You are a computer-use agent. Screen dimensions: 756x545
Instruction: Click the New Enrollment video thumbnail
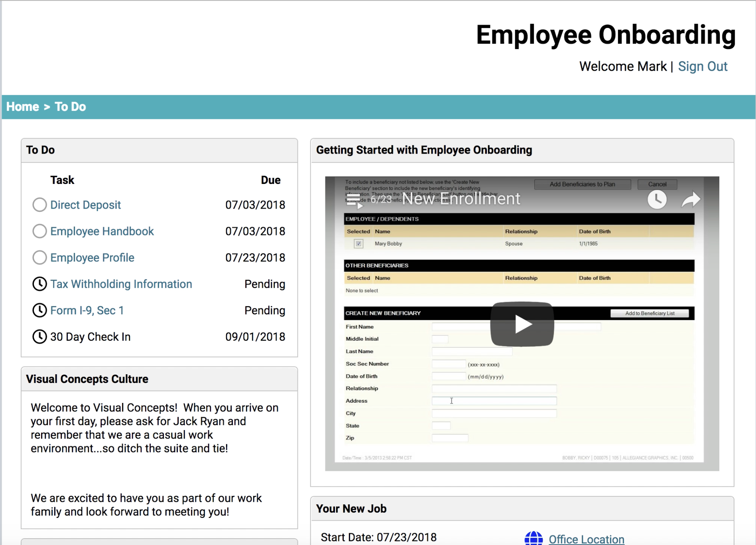[x=522, y=324]
